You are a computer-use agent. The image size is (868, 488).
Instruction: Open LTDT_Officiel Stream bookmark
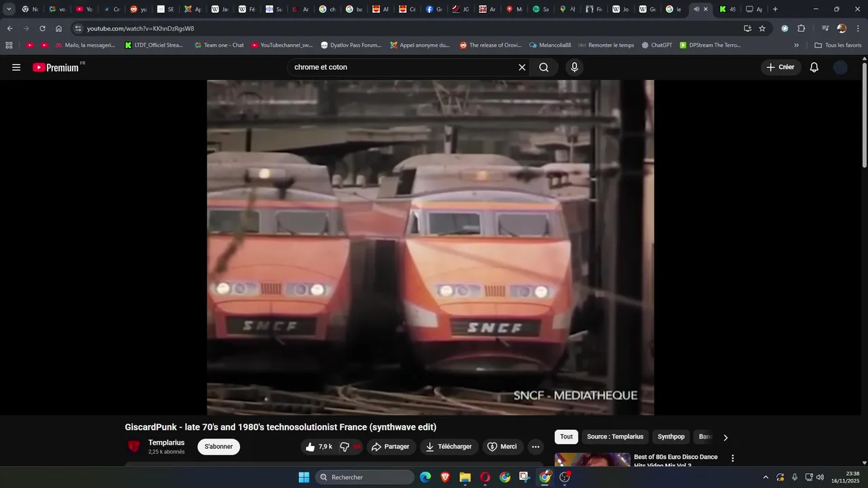[x=154, y=45]
